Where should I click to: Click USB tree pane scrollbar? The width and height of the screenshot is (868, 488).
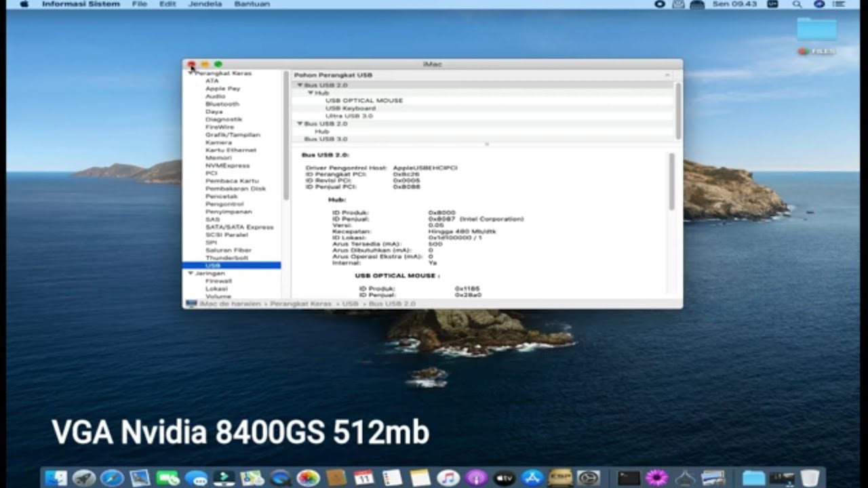coord(678,110)
